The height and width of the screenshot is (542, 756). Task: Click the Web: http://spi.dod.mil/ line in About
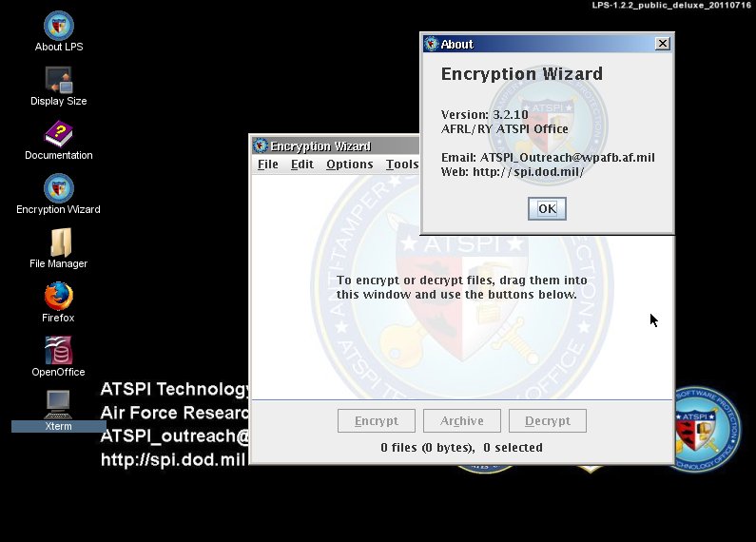click(x=513, y=172)
